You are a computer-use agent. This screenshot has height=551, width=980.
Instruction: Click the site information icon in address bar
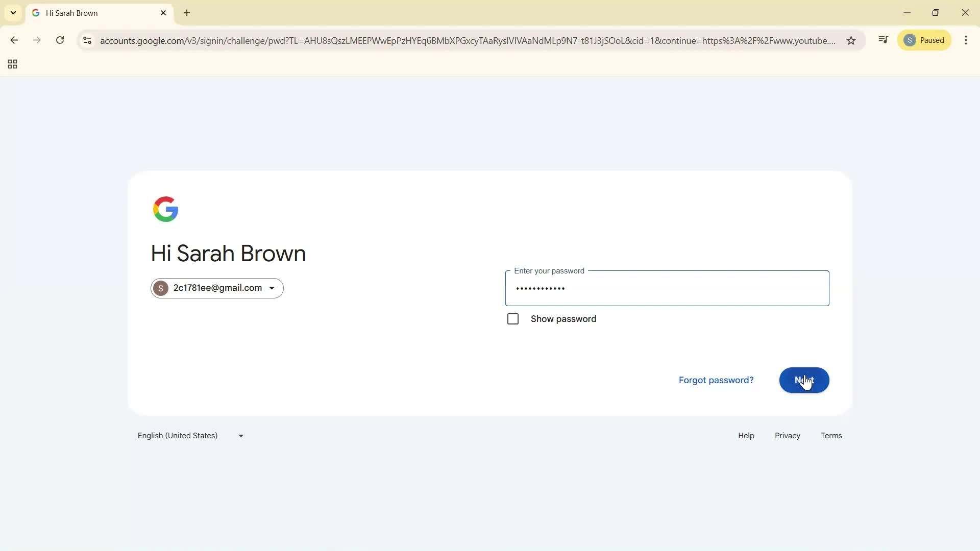pos(87,41)
